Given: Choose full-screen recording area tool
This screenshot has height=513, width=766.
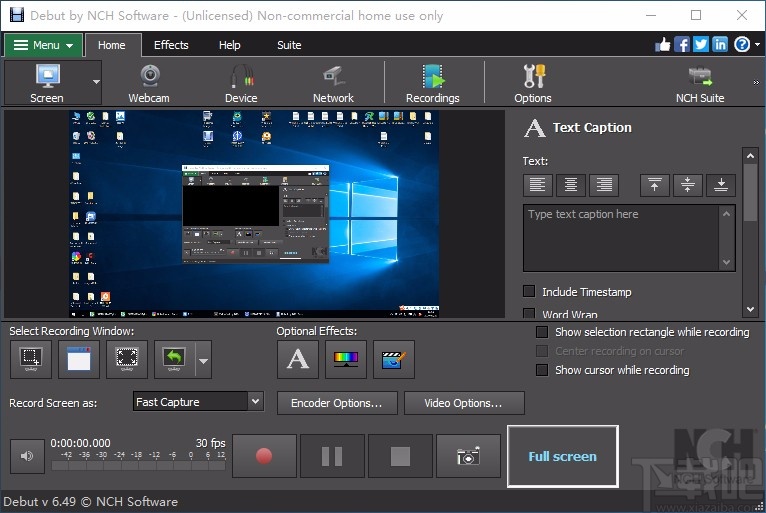Looking at the screenshot, I should [x=127, y=360].
